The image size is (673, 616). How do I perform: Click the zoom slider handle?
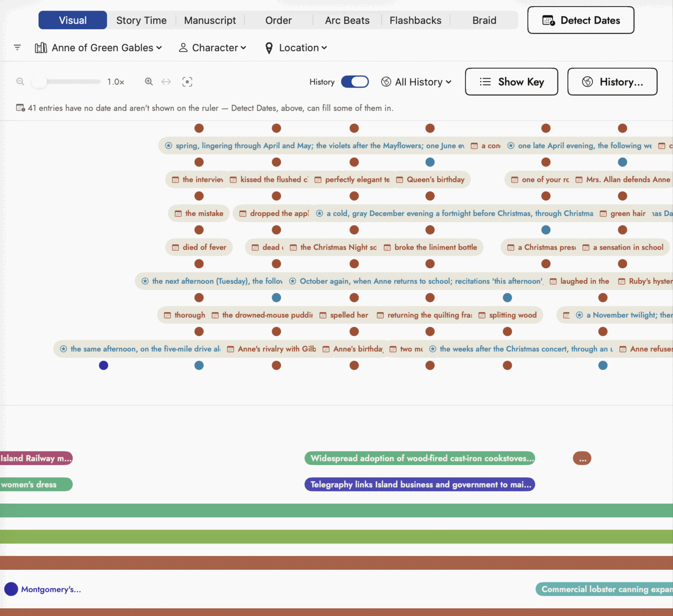(x=39, y=82)
